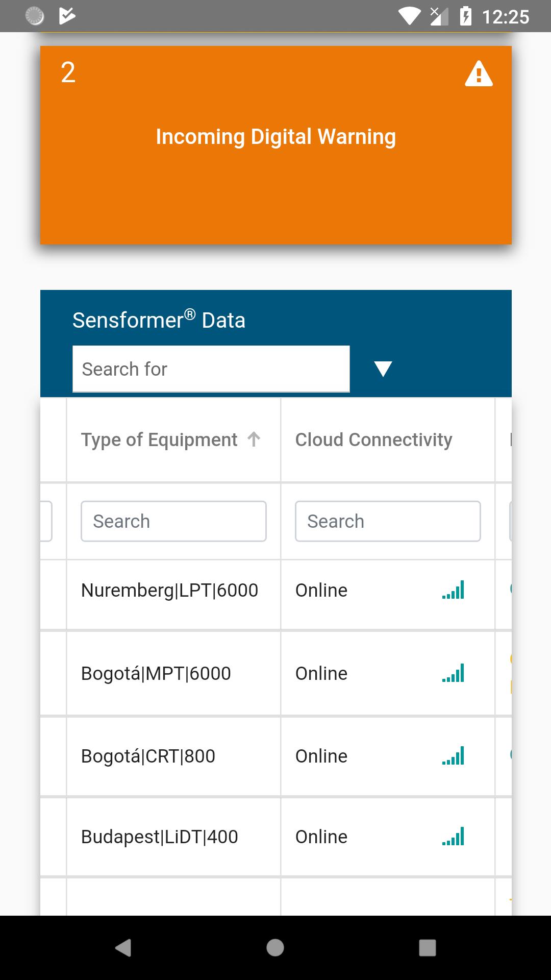Expand the dropdown triangle beside Search for
Screen dimensions: 551x980
(383, 369)
